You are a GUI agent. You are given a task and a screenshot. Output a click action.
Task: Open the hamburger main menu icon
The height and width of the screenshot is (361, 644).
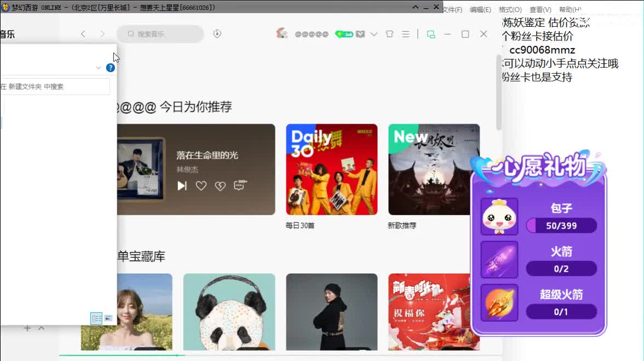(x=406, y=34)
